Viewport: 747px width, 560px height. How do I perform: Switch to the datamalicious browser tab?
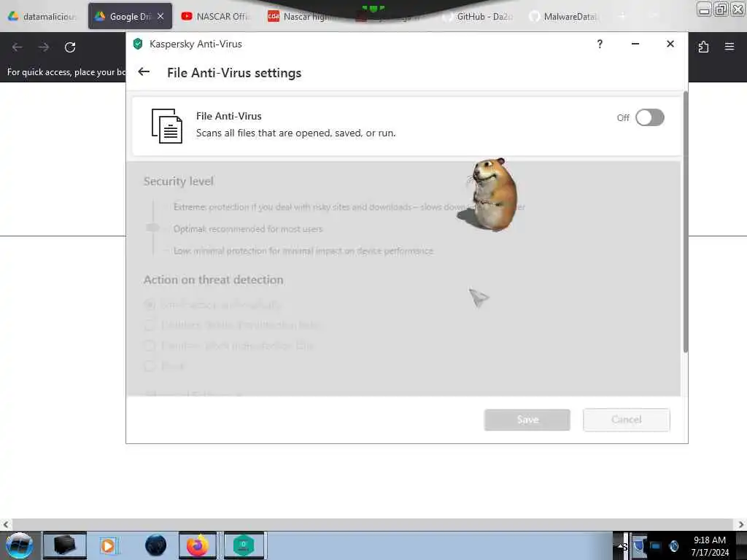click(42, 16)
